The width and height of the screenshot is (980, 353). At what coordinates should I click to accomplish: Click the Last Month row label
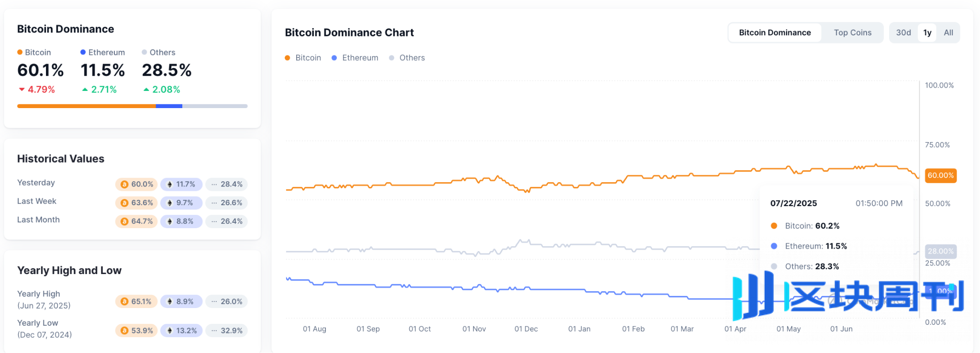click(x=38, y=220)
